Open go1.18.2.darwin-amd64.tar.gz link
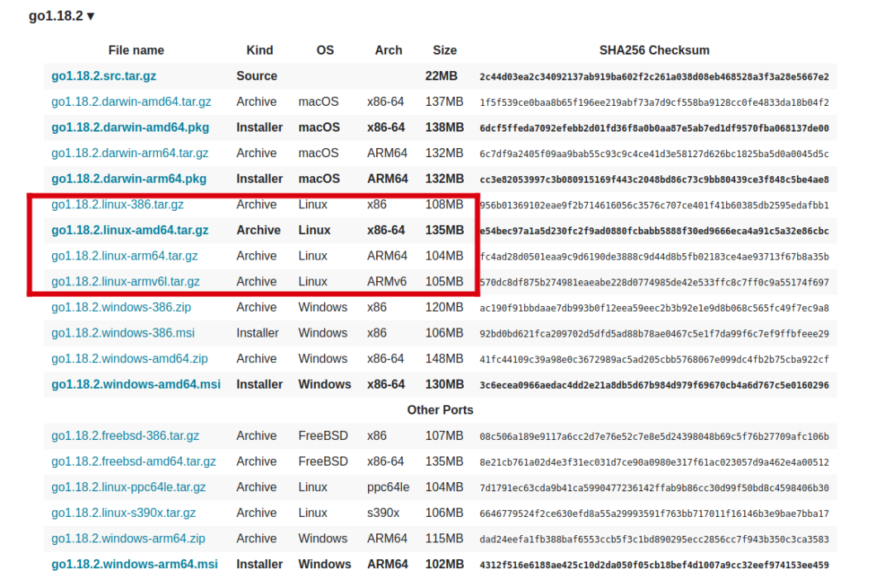893x588 pixels. click(x=131, y=102)
